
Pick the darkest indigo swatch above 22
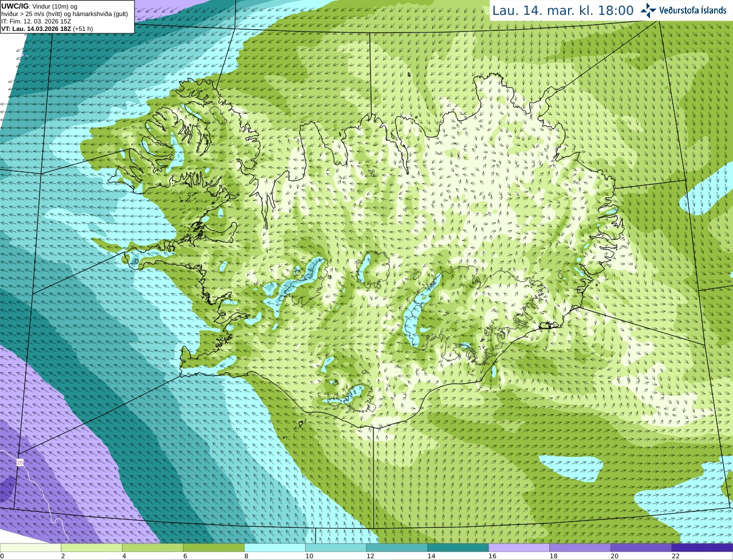click(x=703, y=547)
